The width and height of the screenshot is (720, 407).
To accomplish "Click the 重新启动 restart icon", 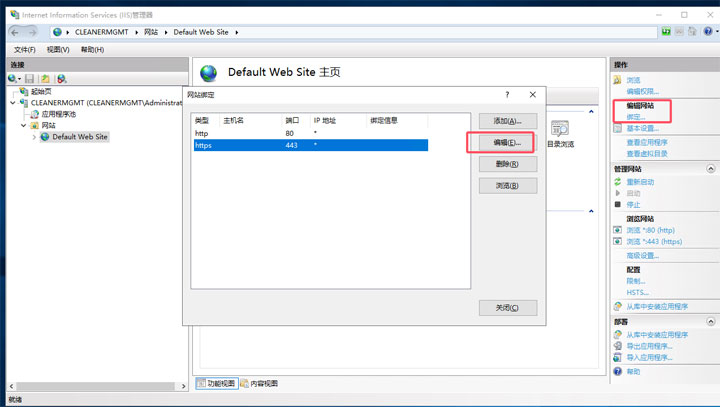I will click(x=617, y=182).
